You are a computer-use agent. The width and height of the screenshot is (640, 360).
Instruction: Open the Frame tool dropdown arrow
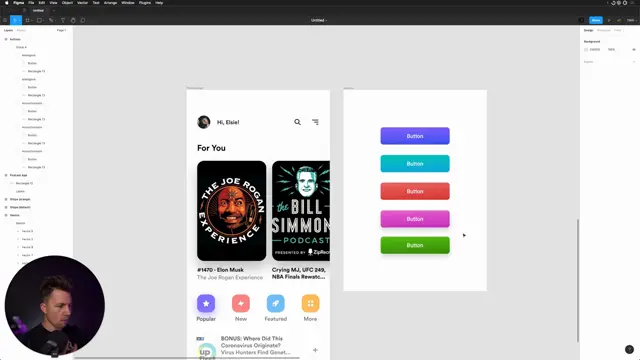point(31,20)
